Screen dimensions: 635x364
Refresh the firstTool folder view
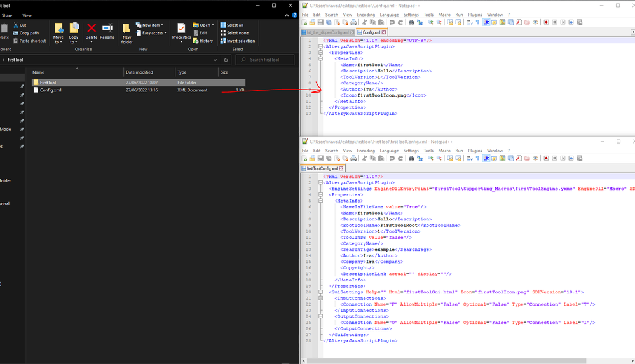coord(226,60)
